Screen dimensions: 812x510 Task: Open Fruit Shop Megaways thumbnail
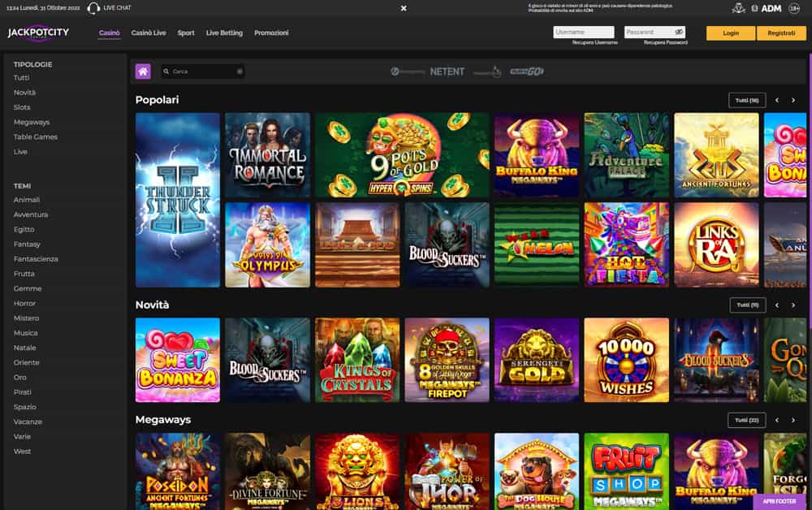click(x=627, y=472)
